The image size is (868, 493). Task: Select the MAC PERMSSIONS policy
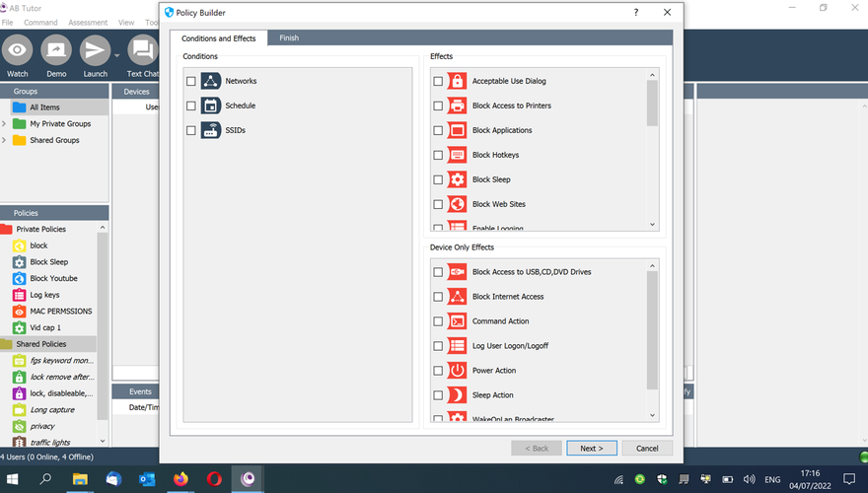coord(60,312)
